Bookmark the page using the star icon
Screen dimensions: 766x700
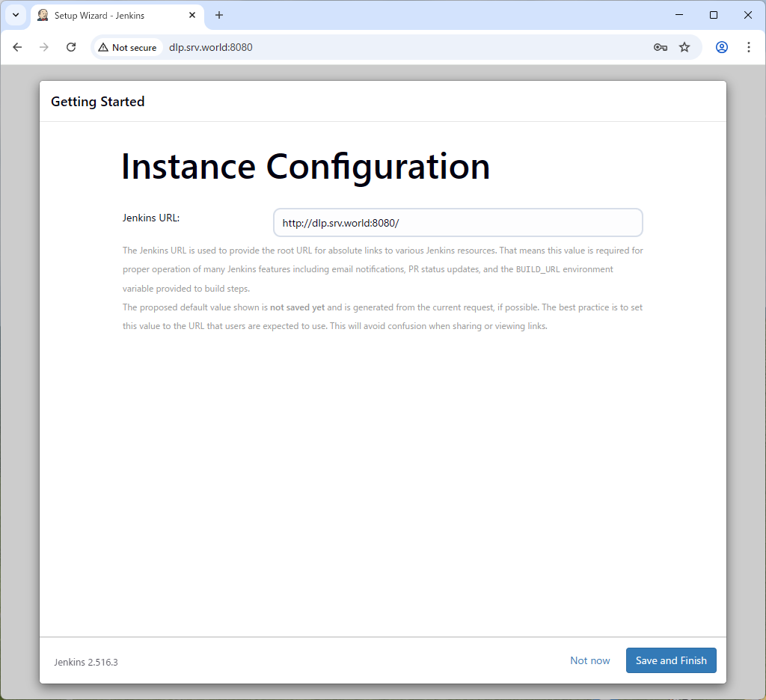[684, 47]
